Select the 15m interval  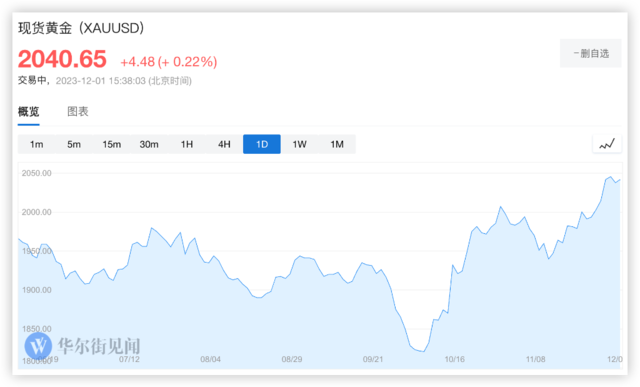[111, 144]
